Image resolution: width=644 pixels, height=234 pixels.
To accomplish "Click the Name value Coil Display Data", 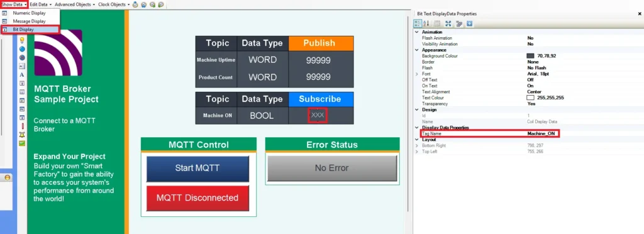I will [542, 121].
